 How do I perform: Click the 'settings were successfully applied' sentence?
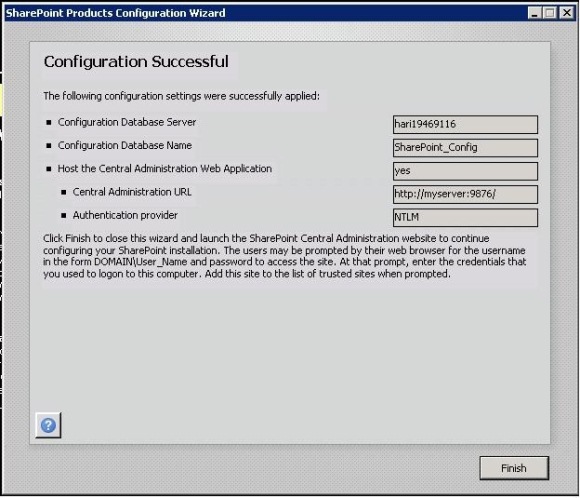(x=181, y=96)
